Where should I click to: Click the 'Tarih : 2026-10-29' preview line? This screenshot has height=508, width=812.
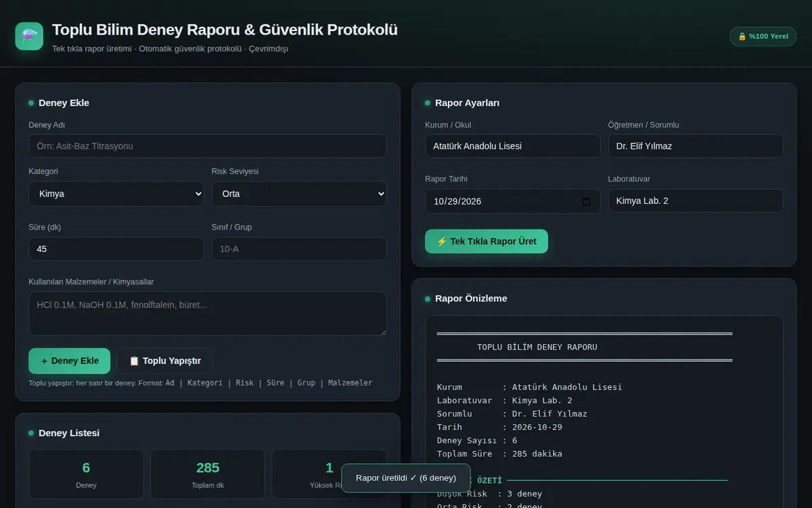(499, 427)
